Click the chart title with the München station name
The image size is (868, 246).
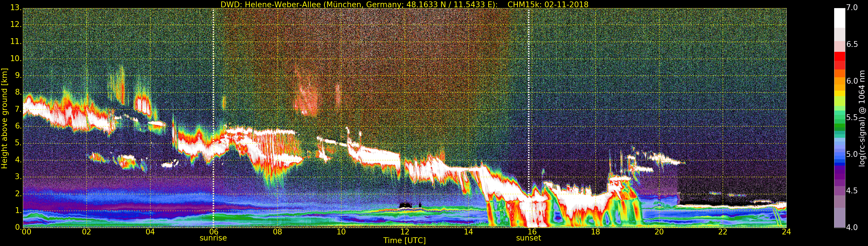click(404, 4)
